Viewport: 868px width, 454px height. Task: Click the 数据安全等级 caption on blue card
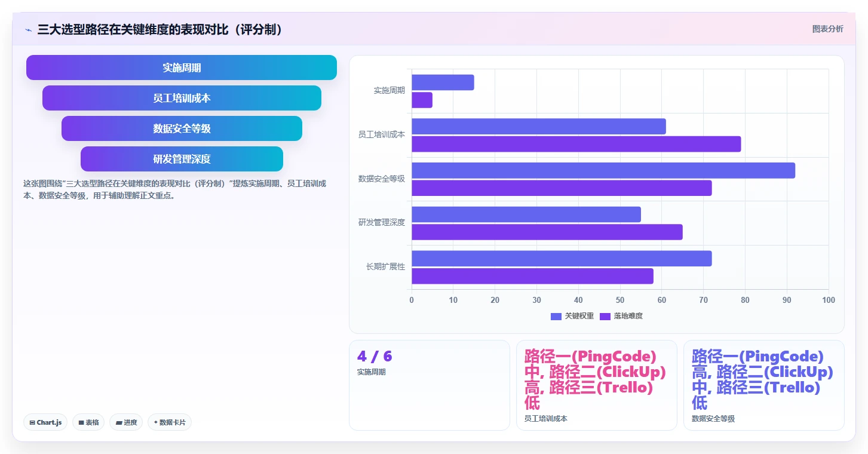(713, 419)
